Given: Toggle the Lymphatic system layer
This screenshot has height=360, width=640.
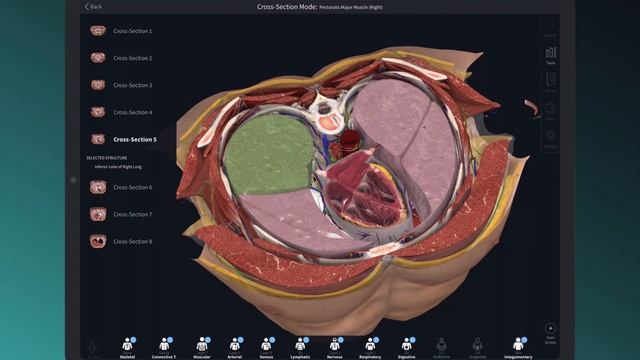Looking at the screenshot, I should point(300,347).
